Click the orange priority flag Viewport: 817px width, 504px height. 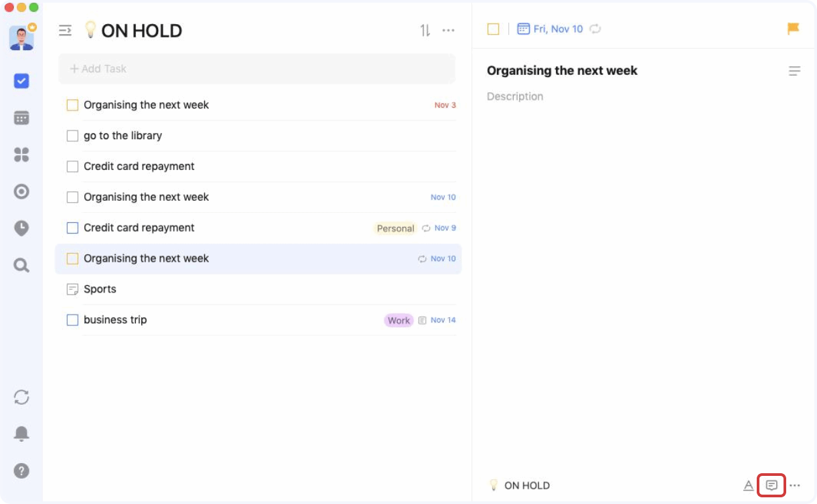(794, 29)
